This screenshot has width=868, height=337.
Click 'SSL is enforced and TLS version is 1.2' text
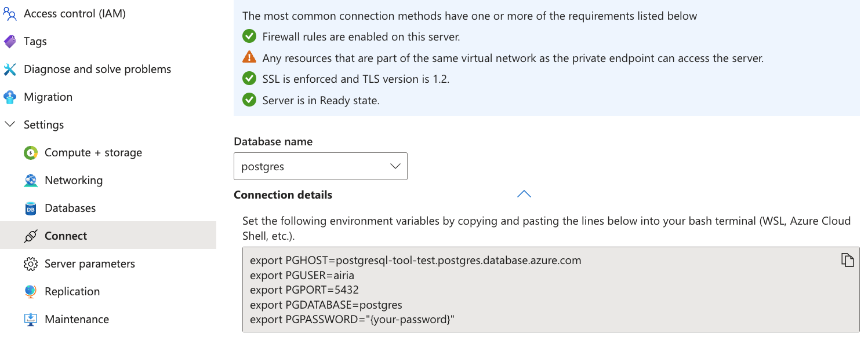point(356,79)
